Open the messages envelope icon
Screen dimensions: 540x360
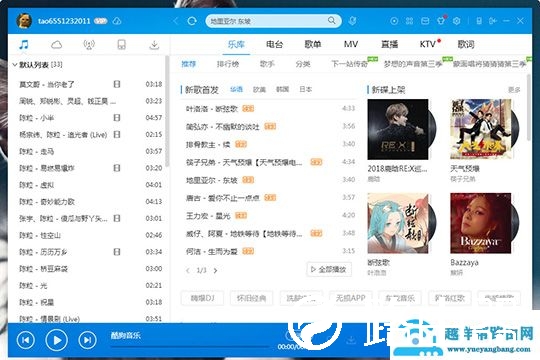click(425, 21)
